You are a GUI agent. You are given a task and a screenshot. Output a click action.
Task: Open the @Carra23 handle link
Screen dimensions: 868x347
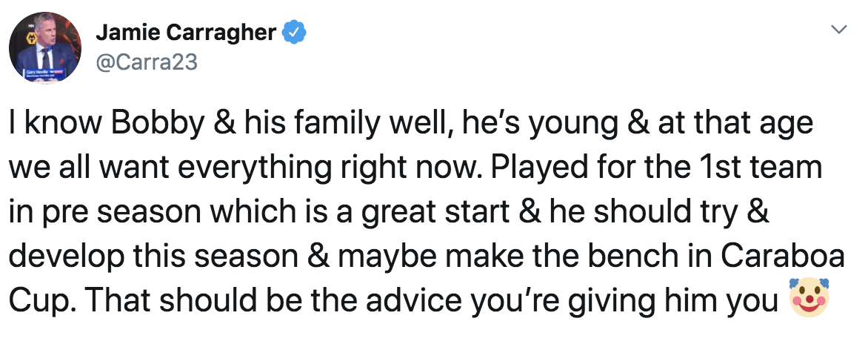click(147, 62)
